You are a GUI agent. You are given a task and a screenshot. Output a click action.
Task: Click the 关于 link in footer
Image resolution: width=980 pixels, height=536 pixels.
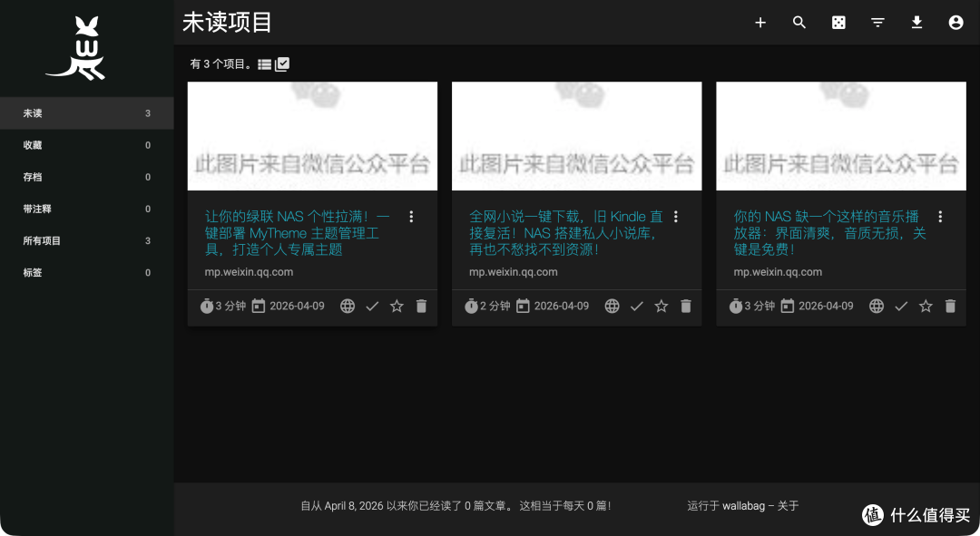(788, 505)
